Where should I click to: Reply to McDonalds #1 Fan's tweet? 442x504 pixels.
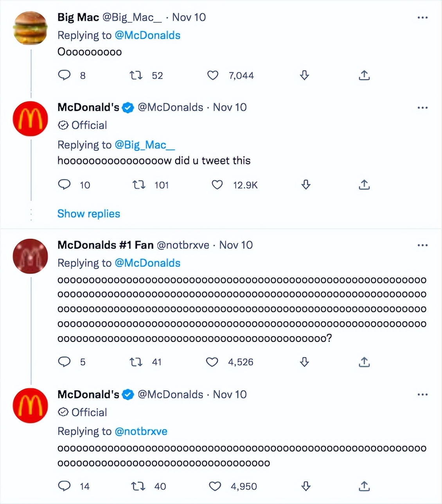click(64, 362)
